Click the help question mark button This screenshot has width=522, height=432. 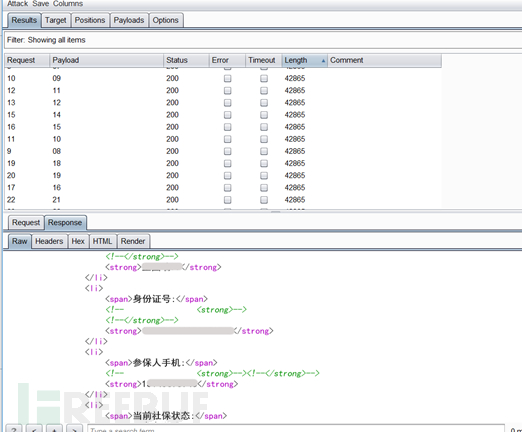[14, 428]
